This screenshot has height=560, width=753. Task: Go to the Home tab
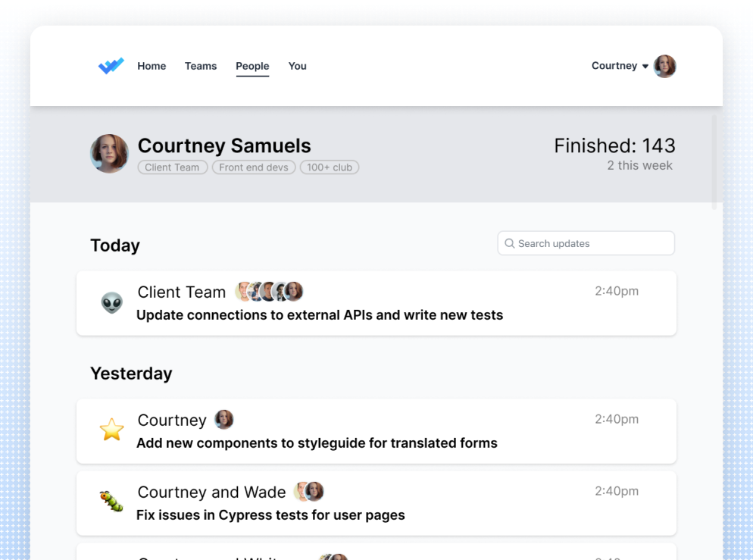152,66
